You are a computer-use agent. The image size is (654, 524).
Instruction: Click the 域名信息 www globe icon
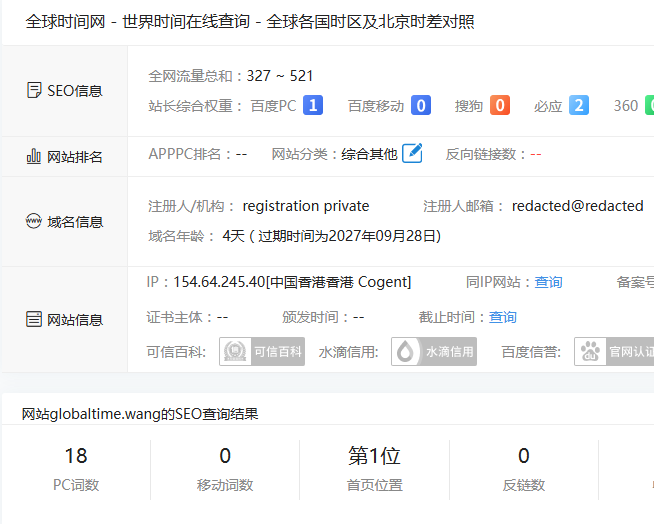tap(34, 221)
